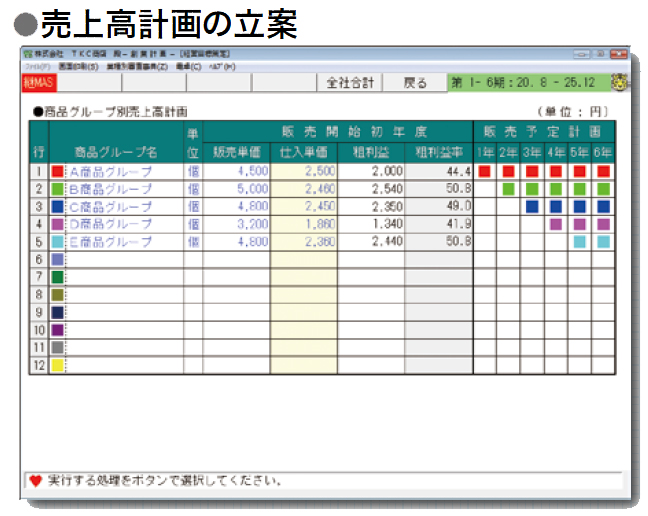648x516 pixels.
Task: Click the yellow swatch in row 12
Action: coord(57,365)
